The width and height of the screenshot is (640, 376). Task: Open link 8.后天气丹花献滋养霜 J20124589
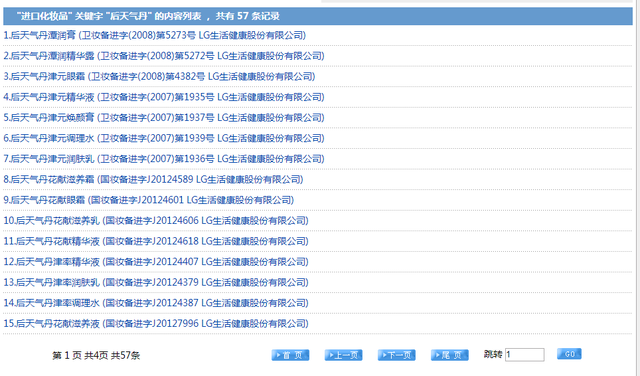(153, 179)
